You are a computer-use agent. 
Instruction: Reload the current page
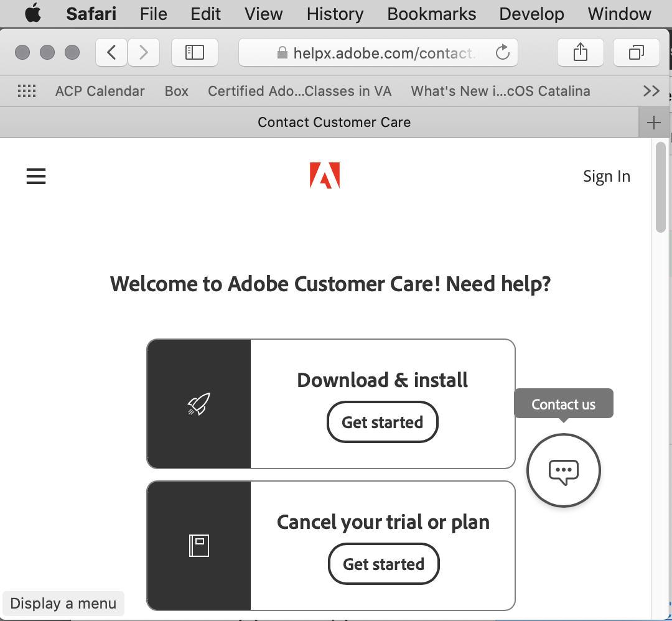coord(503,52)
